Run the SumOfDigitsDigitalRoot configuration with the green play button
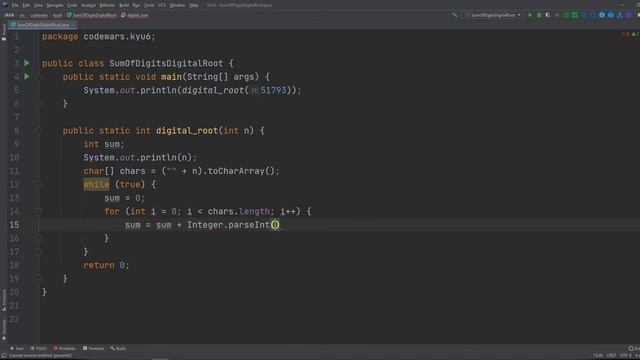640x360 pixels. pos(530,15)
